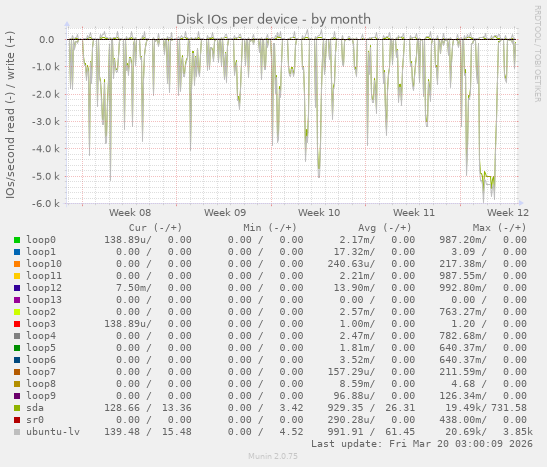Image resolution: width=547 pixels, height=467 pixels.
Task: Click the loop9 dark purple legend swatch
Action: [x=17, y=396]
